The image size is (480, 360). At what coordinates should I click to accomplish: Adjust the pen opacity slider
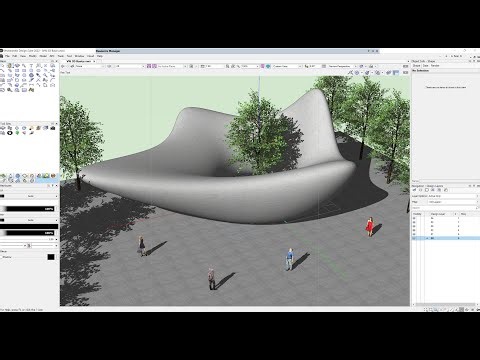[x=27, y=233]
